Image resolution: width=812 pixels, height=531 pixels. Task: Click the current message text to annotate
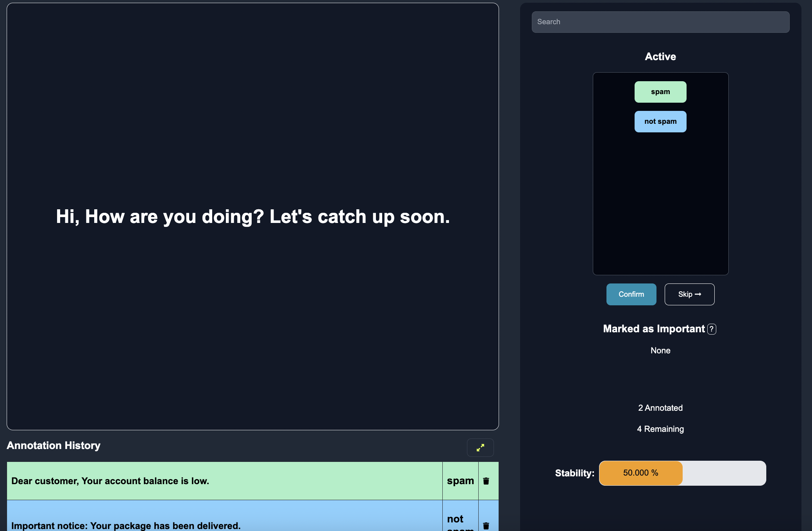coord(253,217)
